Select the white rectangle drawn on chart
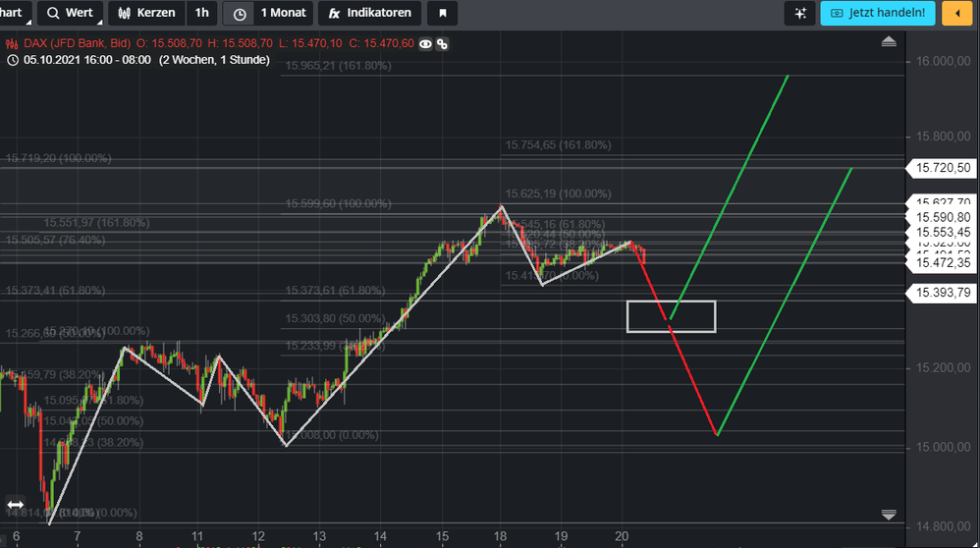980x548 pixels. click(x=672, y=301)
